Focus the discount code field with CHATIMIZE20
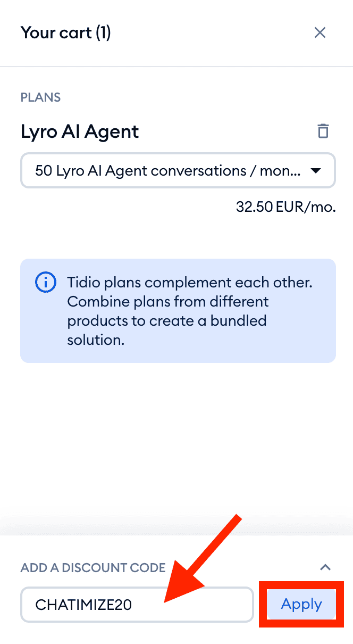Image resolution: width=353 pixels, height=644 pixels. click(x=137, y=604)
